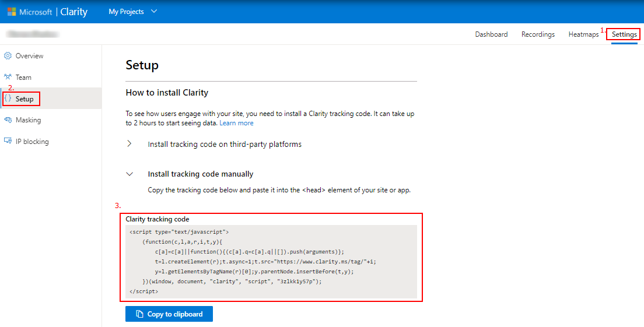Click the code line with "3zlkk1y57p"
This screenshot has width=644, height=327.
tap(232, 282)
